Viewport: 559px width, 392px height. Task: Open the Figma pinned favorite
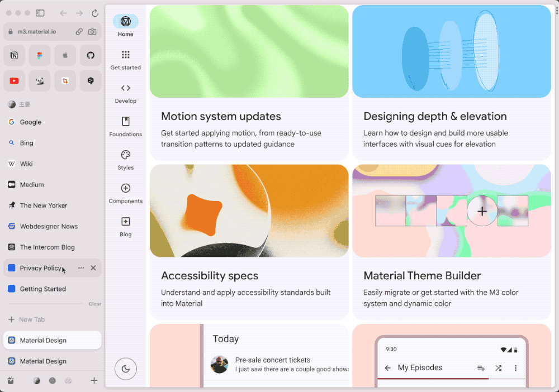(40, 55)
